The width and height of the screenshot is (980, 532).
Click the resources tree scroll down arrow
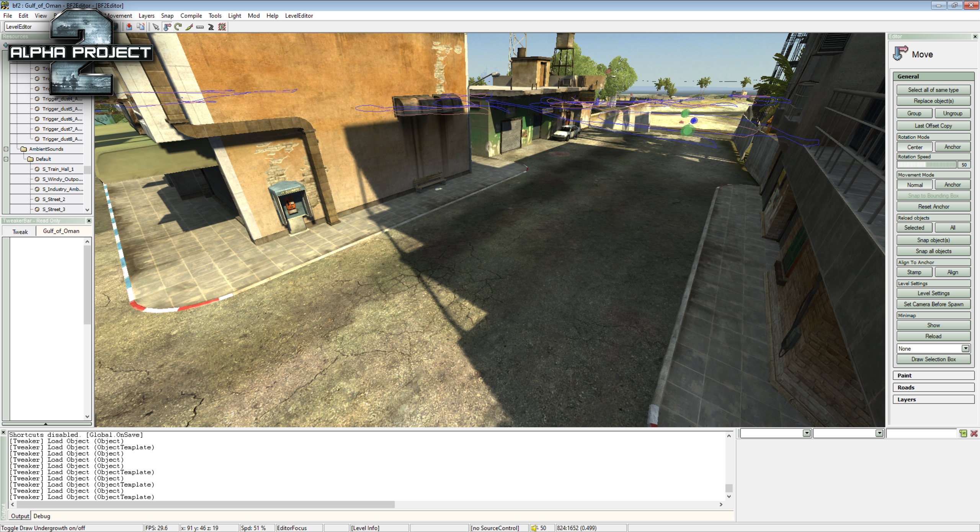coord(87,210)
